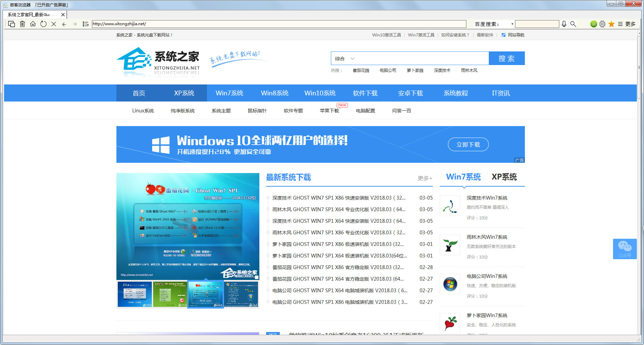Stop loading with the X toolbar icon
The image size is (644, 345).
(54, 24)
